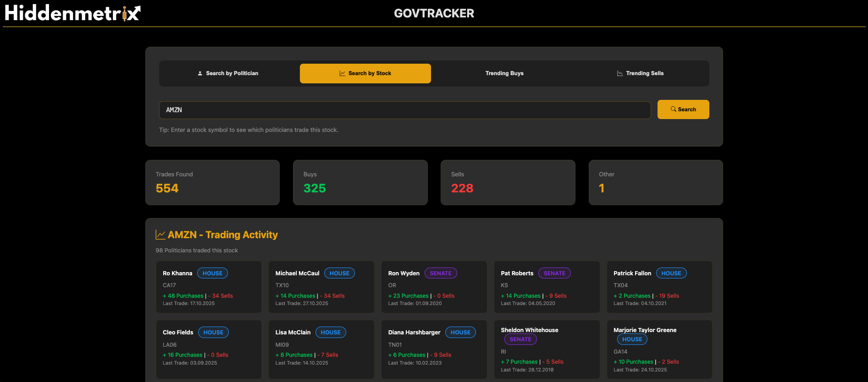Click the chart icon beside AMZN - Trading Activity
Image resolution: width=868 pixels, height=382 pixels.
[160, 235]
